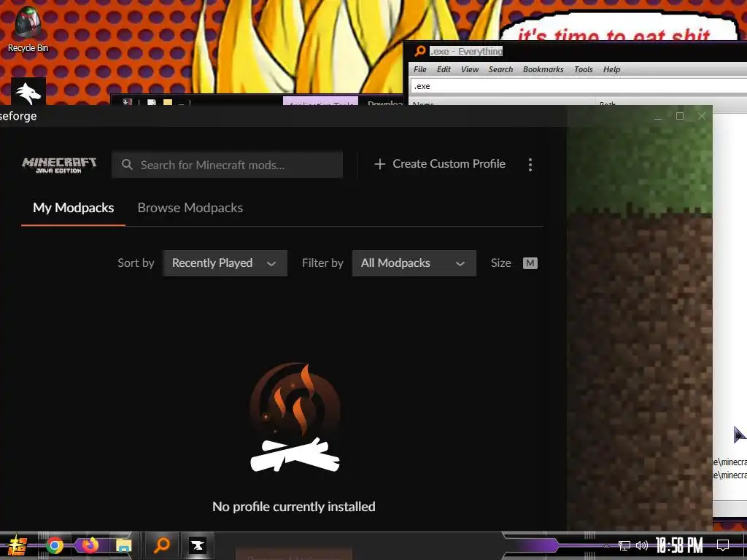747x560 pixels.
Task: Click the Everything magnifier title bar icon
Action: (419, 51)
